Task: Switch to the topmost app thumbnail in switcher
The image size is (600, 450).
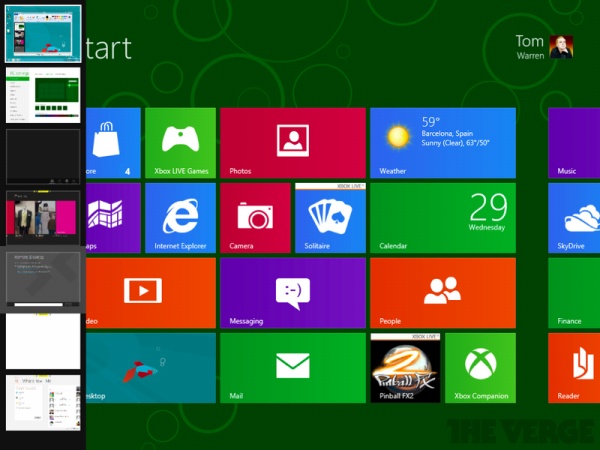Action: pos(43,33)
